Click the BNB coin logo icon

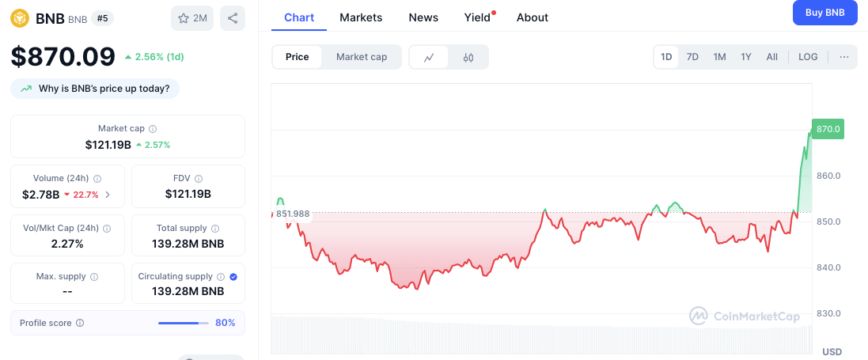[x=21, y=18]
